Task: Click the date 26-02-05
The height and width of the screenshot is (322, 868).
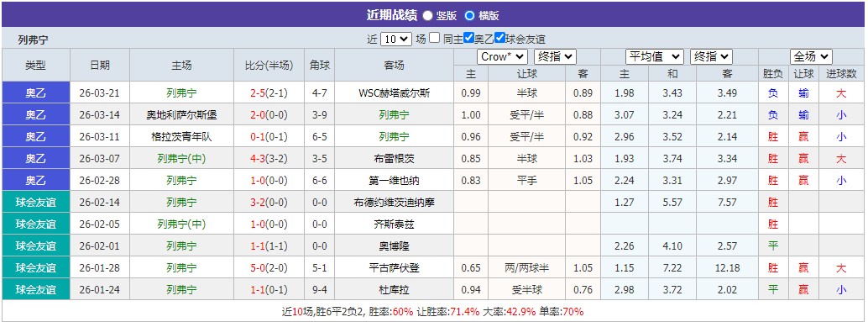Action: (100, 224)
